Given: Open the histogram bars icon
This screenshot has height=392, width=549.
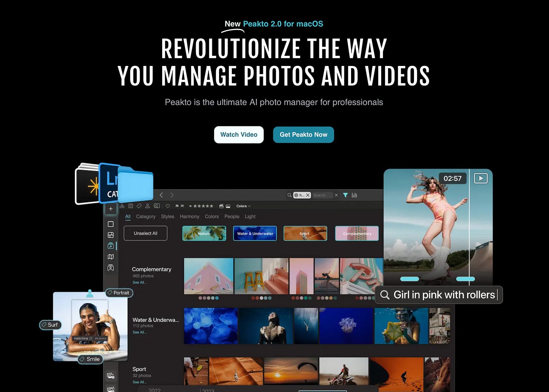Looking at the screenshot, I should click(354, 195).
